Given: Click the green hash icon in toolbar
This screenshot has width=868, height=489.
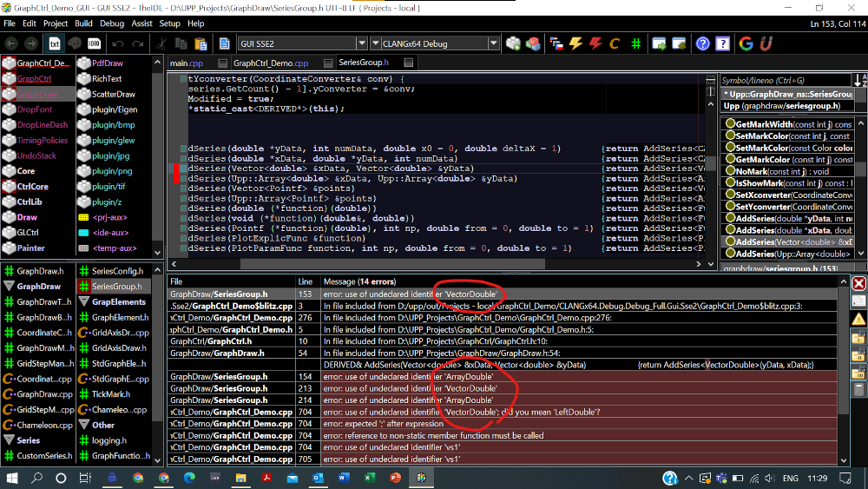Looking at the screenshot, I should pos(636,43).
